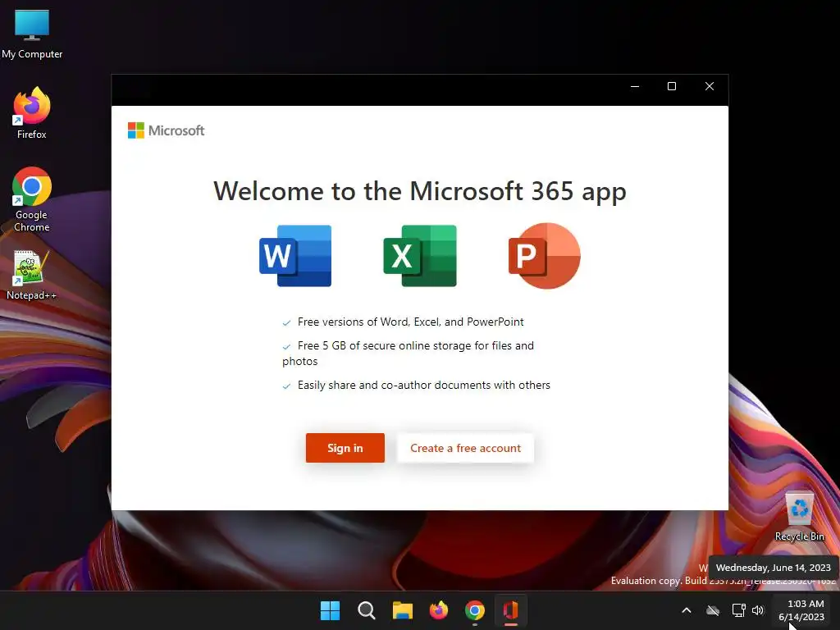This screenshot has width=840, height=630.
Task: Open the clock showing 1:03 AM
Action: point(801,610)
